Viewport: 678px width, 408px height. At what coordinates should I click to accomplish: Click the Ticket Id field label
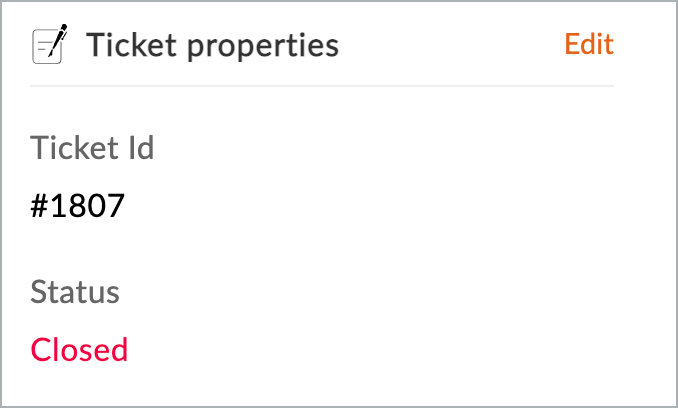coord(92,148)
